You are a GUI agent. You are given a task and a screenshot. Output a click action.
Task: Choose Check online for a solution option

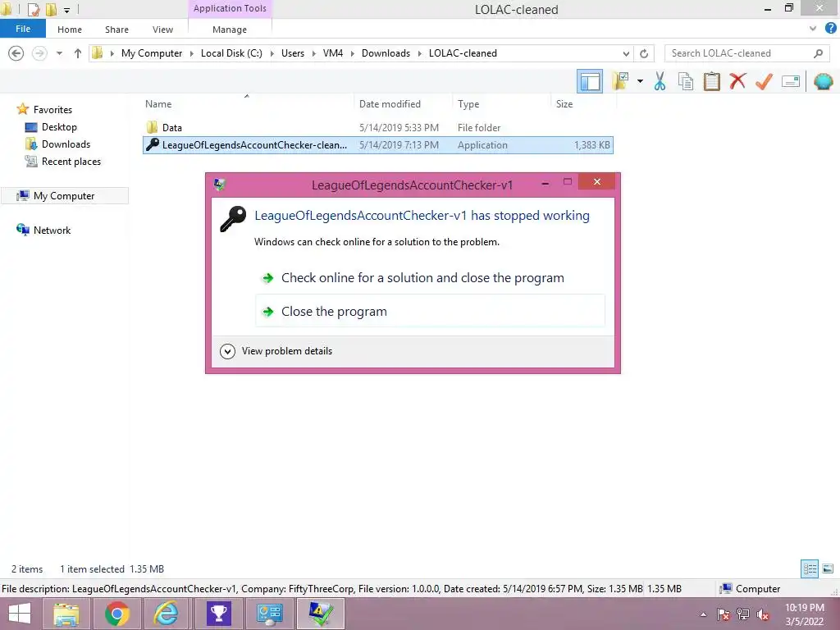(x=430, y=277)
